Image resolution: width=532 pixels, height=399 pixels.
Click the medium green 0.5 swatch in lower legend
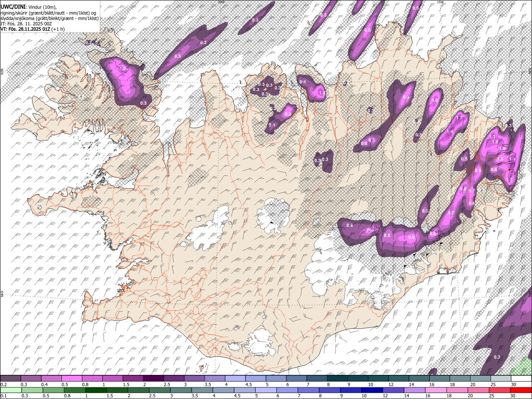53,390
